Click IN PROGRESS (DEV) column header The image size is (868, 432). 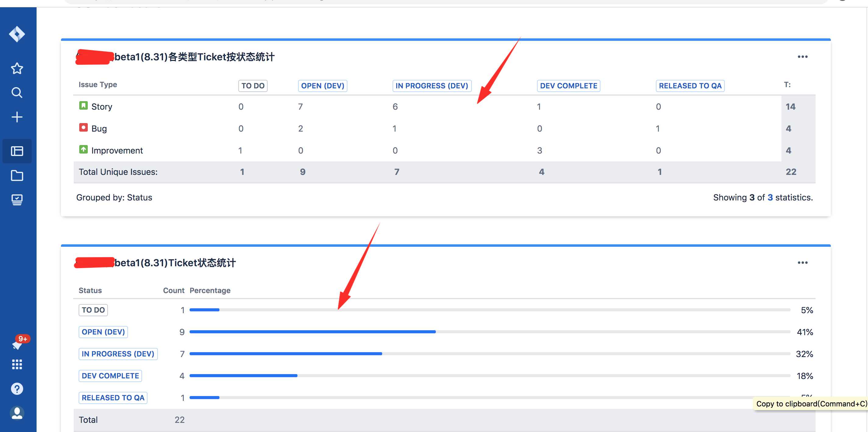[432, 86]
